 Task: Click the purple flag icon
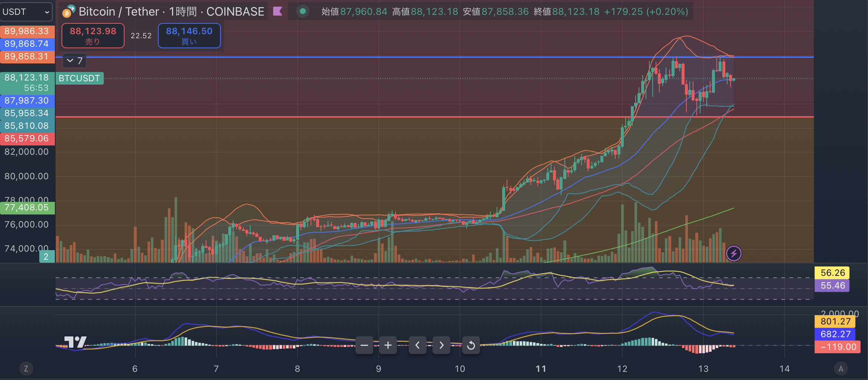[278, 12]
